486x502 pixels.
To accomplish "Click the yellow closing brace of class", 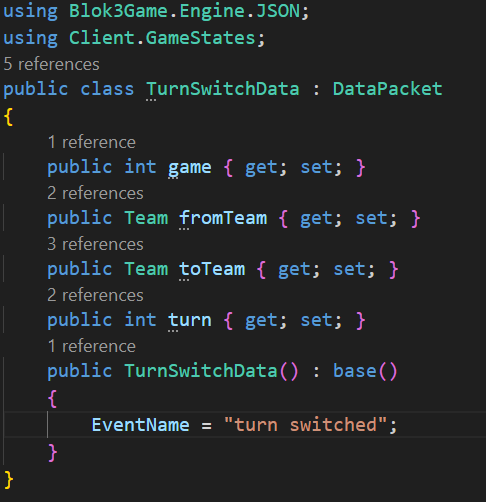I will pos(9,480).
